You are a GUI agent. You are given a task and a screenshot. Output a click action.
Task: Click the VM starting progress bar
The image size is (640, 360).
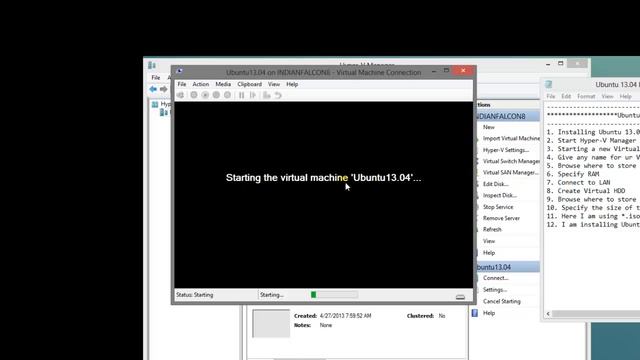click(x=334, y=295)
